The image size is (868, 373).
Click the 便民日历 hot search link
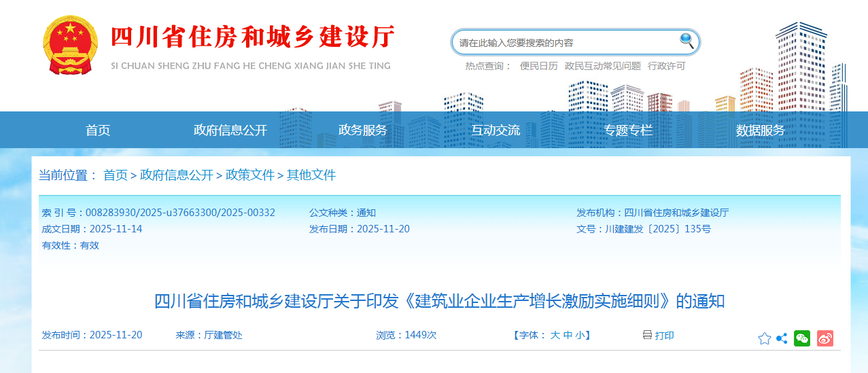[538, 66]
